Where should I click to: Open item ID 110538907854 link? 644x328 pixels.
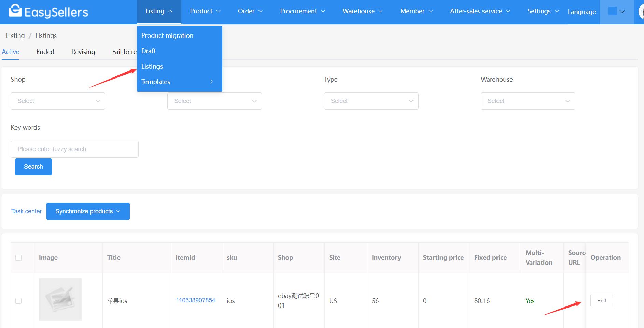(195, 300)
